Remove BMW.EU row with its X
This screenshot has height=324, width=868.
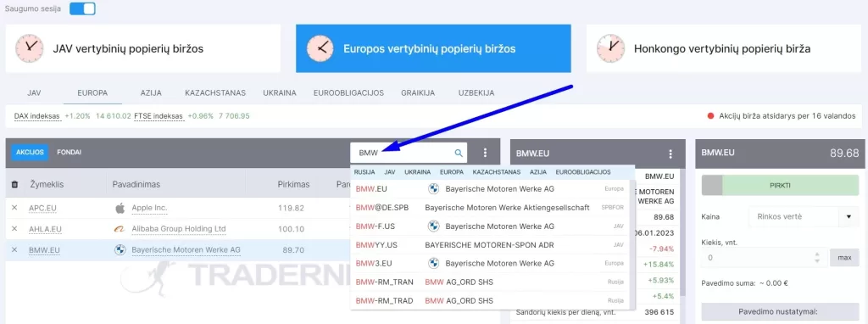coord(15,249)
